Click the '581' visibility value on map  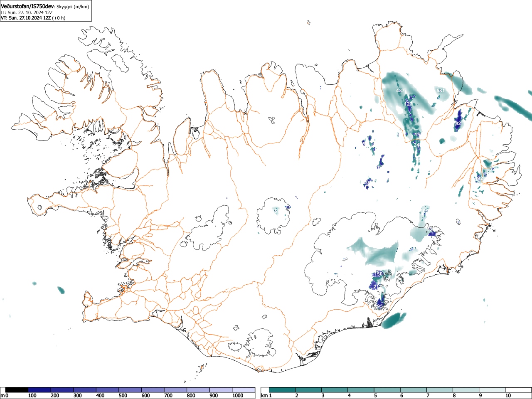click(441, 91)
